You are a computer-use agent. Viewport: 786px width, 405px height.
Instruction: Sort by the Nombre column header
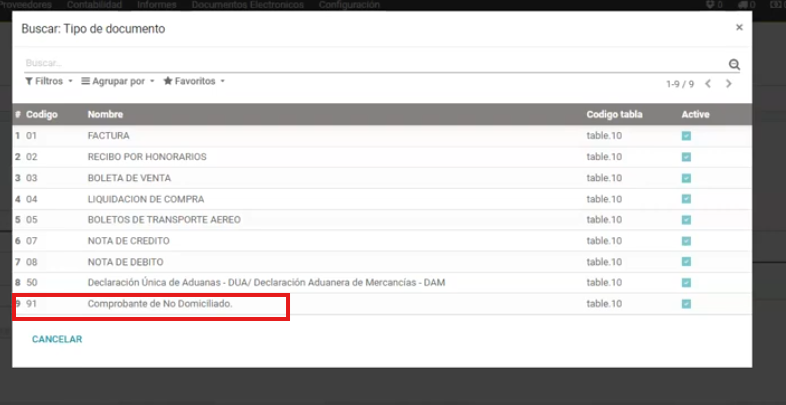[x=105, y=115]
